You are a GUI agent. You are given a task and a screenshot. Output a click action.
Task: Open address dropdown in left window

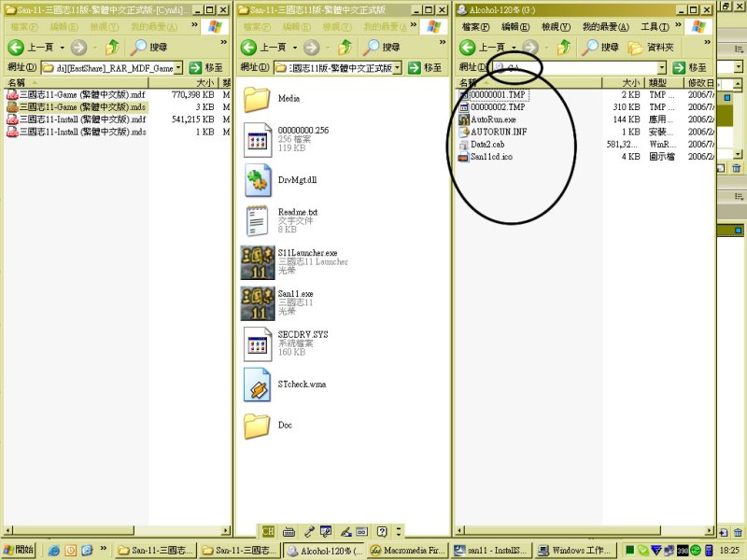[178, 67]
